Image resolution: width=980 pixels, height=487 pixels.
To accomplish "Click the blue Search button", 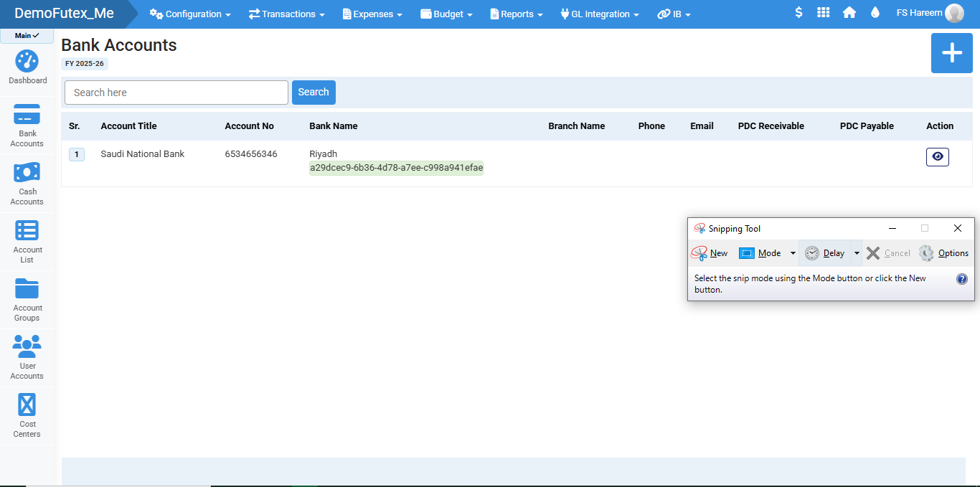I will (314, 93).
